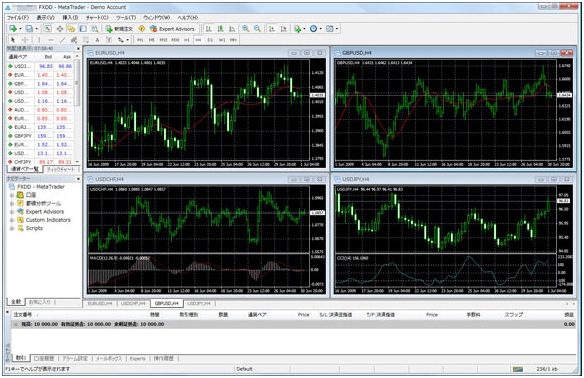The image size is (584, 378).
Task: Expand Custom Indicators tree node
Action: click(x=12, y=220)
